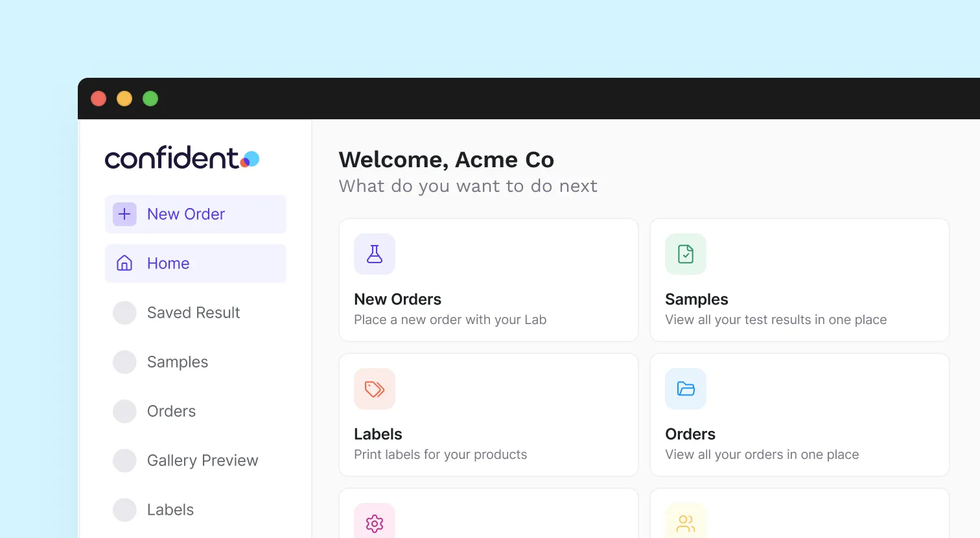
Task: Go to Home in the sidebar
Action: 196,263
